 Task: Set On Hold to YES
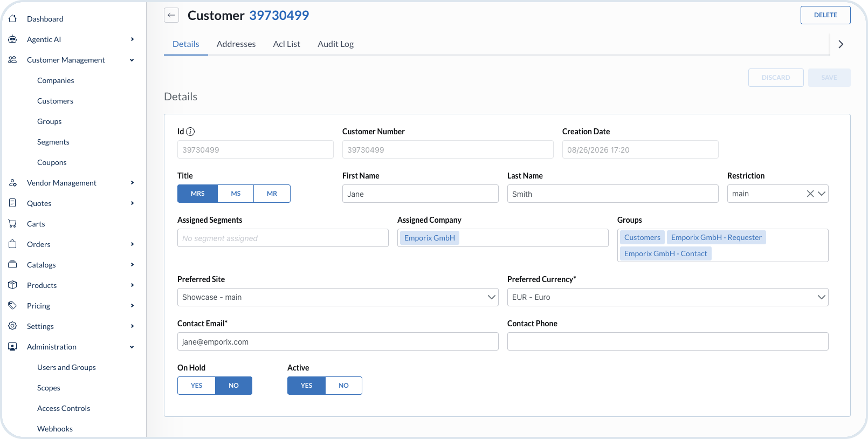coord(196,386)
